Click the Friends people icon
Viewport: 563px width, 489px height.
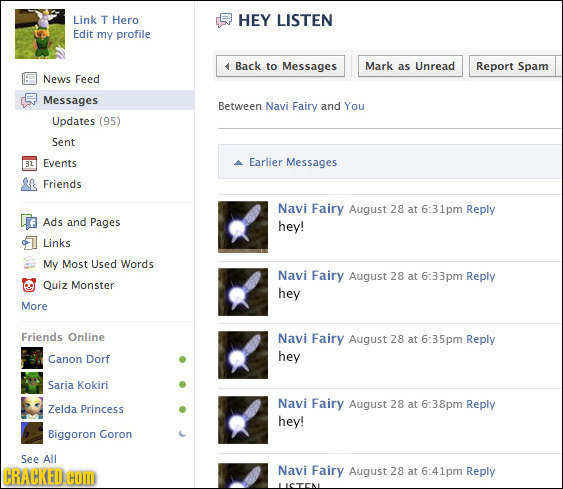point(29,185)
